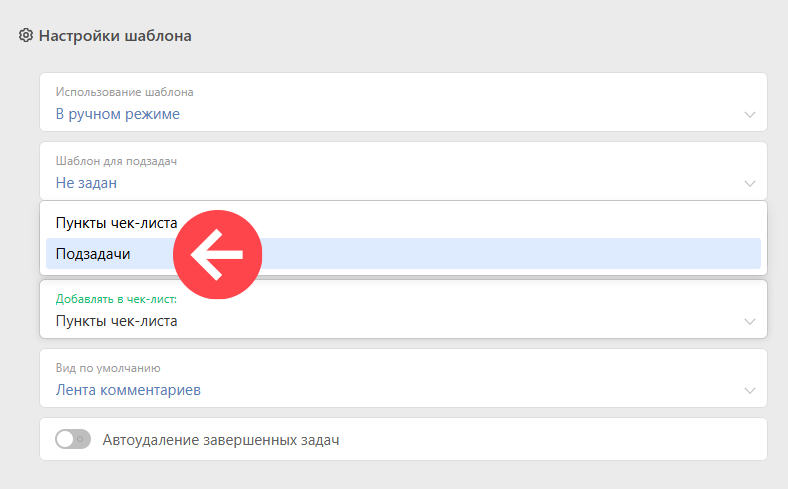Click chevron arrow in Вид по умолчанию field
This screenshot has width=788, height=489.
tap(749, 390)
